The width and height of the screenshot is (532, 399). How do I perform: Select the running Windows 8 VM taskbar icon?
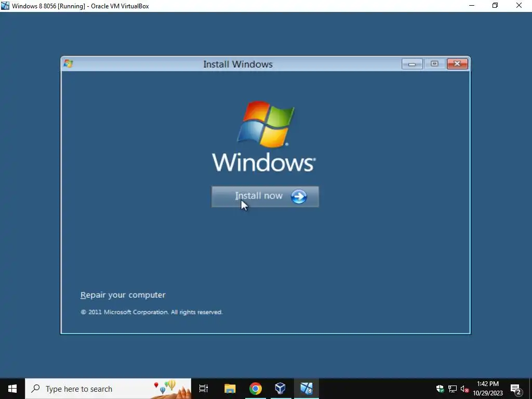[x=307, y=389]
